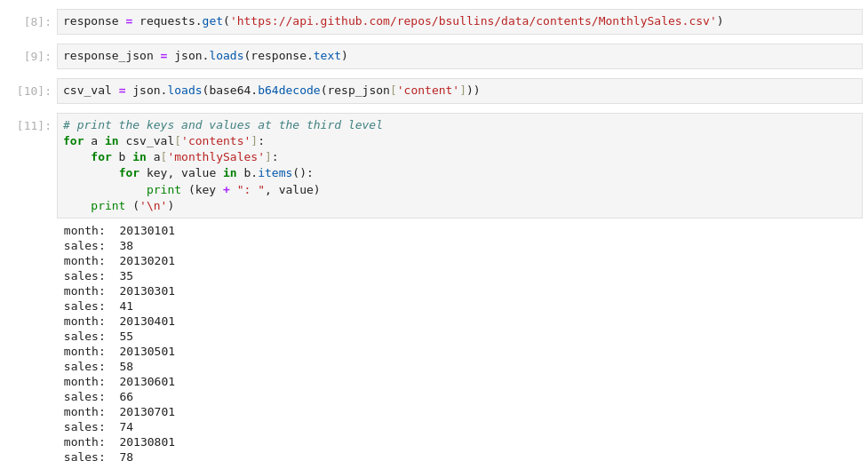Click the [10]: cell prompt

coord(34,91)
